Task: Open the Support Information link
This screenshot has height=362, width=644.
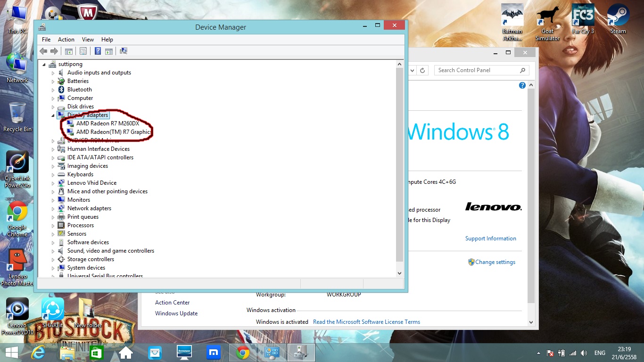Action: (490, 239)
